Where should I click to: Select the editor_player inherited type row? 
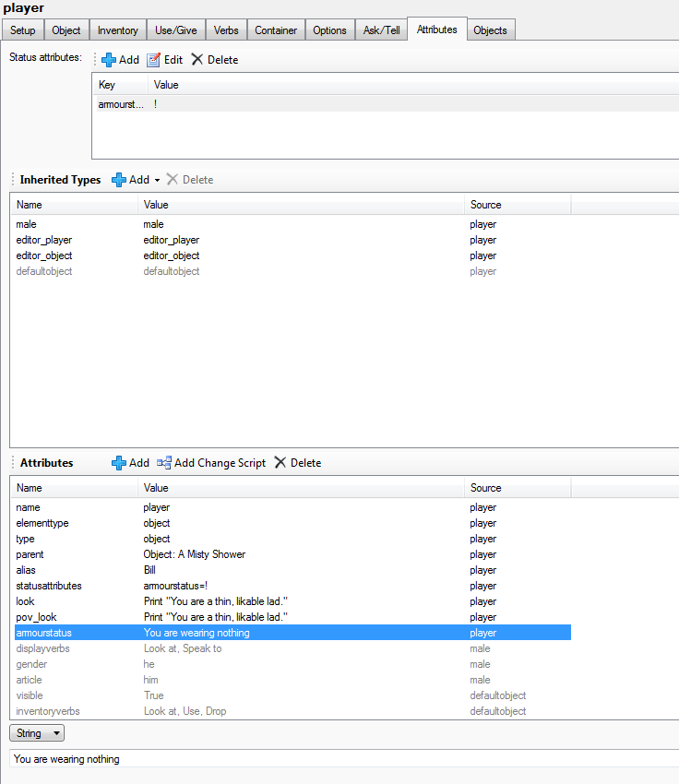click(x=43, y=240)
